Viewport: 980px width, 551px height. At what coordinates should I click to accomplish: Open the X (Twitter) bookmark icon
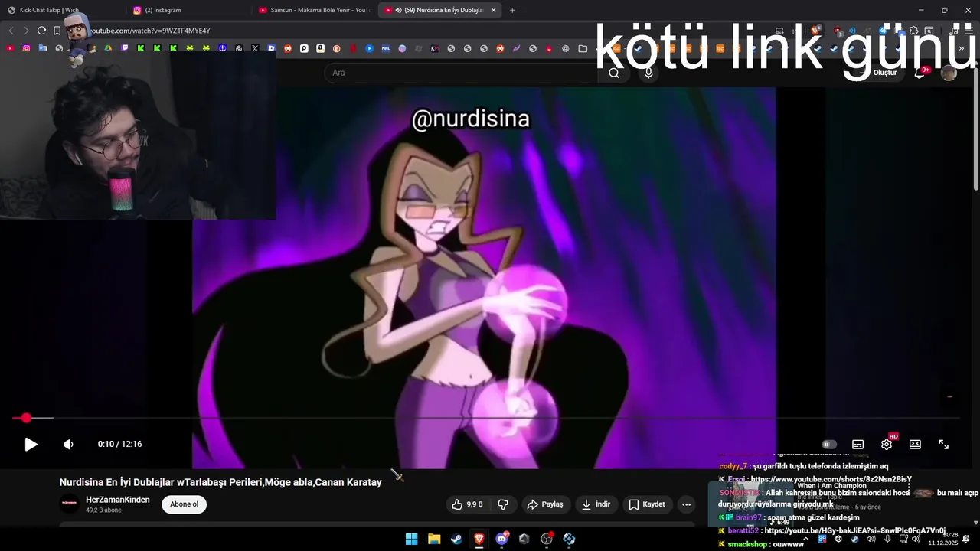(255, 48)
